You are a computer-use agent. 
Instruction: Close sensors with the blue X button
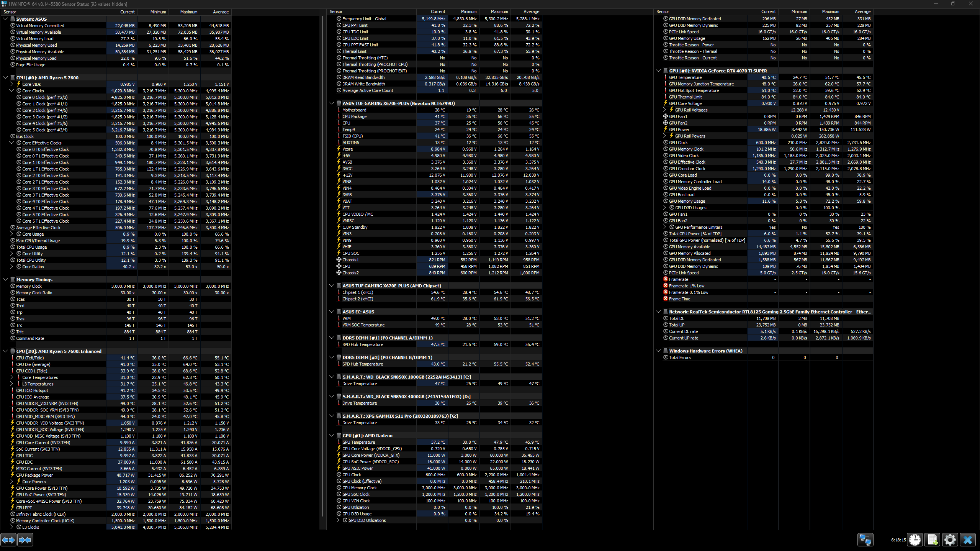click(x=968, y=540)
